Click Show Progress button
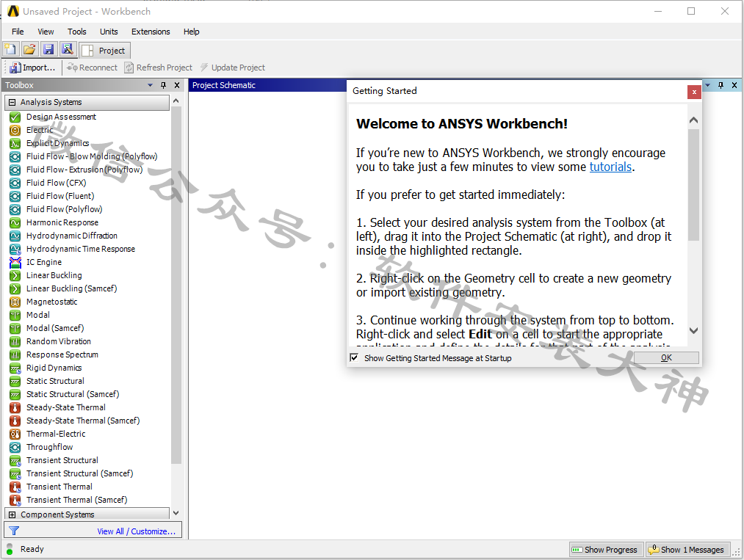This screenshot has height=560, width=744. point(606,550)
